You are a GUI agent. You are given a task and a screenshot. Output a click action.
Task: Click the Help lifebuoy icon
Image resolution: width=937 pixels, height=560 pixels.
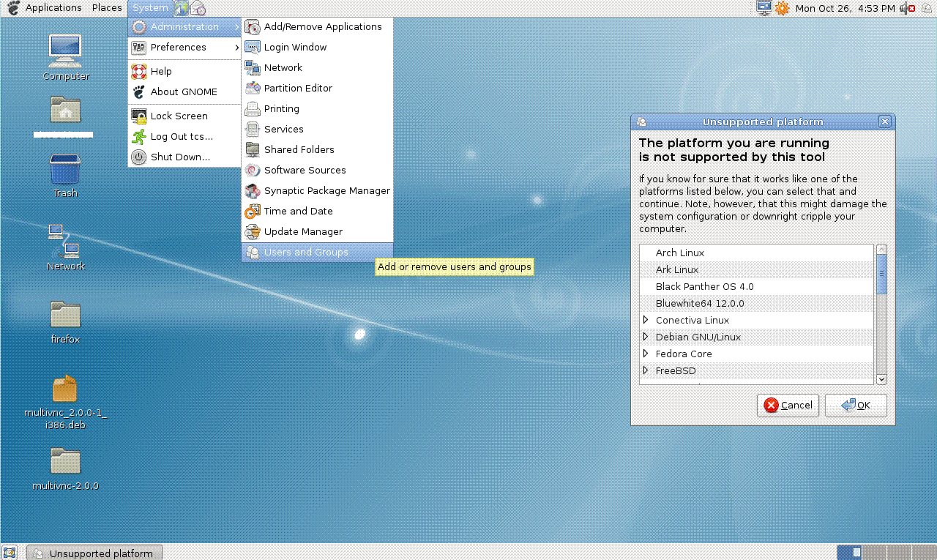(139, 72)
